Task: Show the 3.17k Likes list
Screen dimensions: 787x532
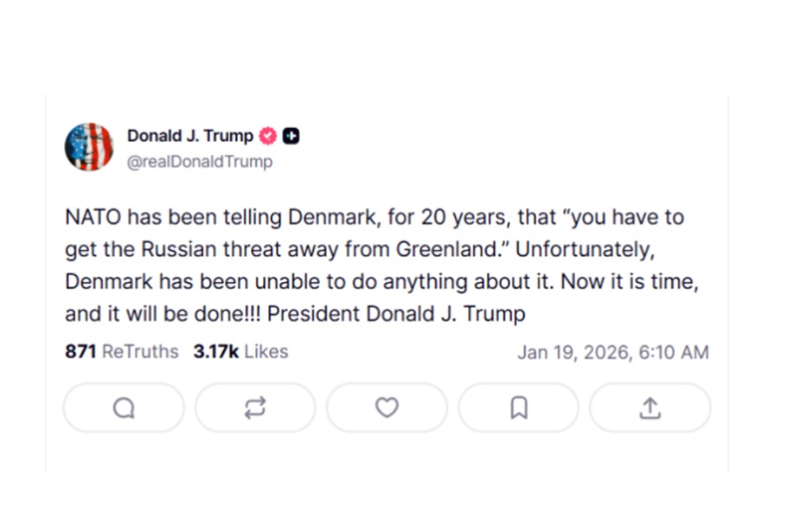Action: 240,352
